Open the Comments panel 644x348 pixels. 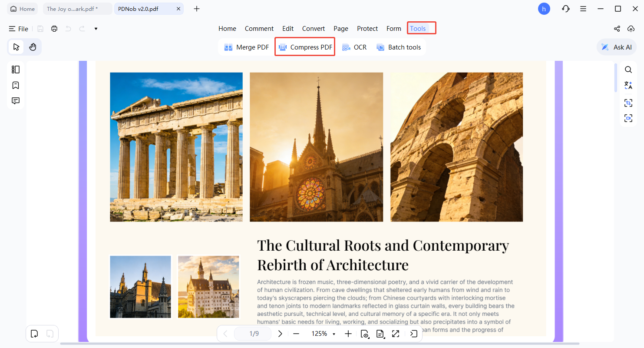click(x=16, y=100)
